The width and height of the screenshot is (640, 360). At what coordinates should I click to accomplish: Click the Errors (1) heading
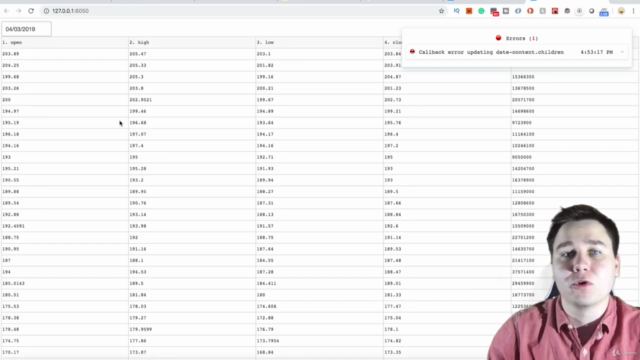[522, 38]
